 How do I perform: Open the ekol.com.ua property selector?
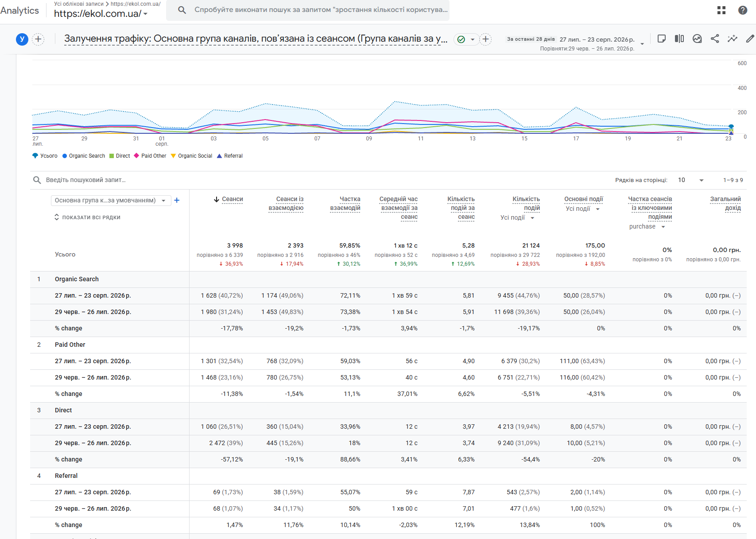pos(101,14)
